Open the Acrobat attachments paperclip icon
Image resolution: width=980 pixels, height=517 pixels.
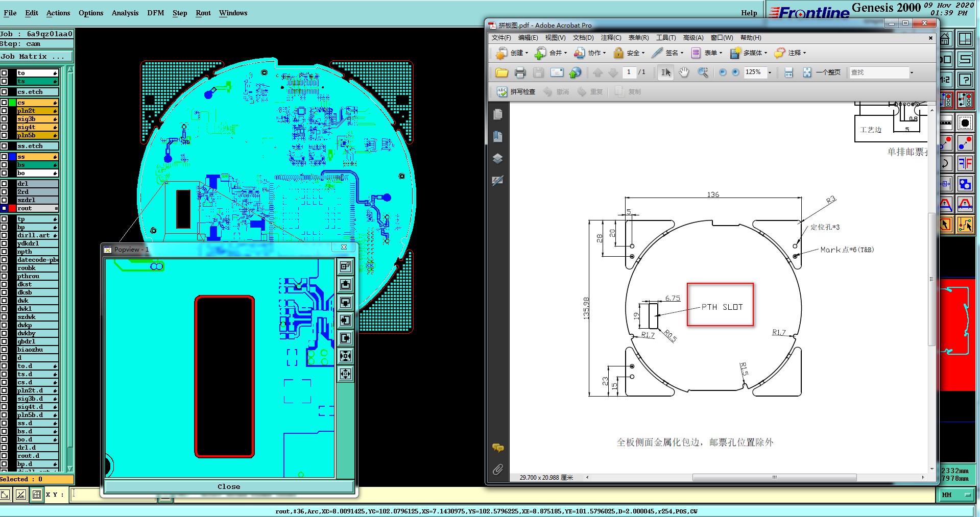pyautogui.click(x=498, y=469)
